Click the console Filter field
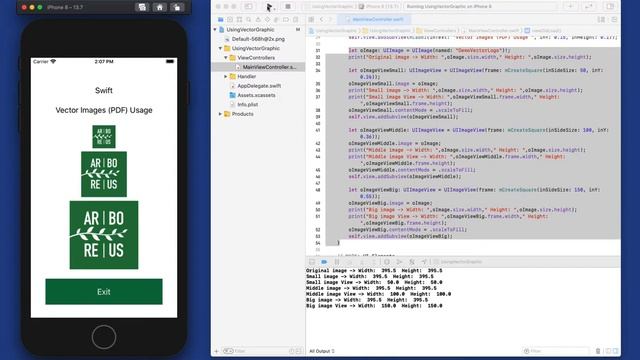The height and width of the screenshot is (360, 640). 556,351
